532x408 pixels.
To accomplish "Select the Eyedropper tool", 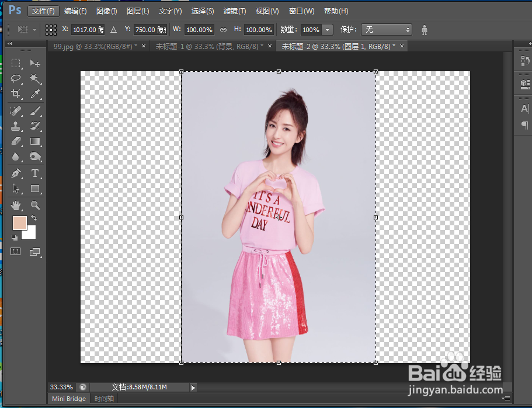I will point(35,93).
